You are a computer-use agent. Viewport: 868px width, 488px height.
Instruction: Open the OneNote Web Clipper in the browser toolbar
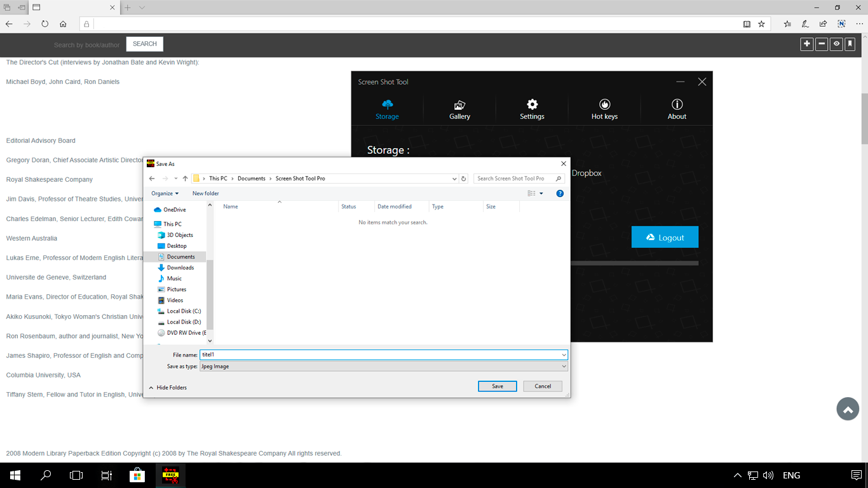click(841, 24)
